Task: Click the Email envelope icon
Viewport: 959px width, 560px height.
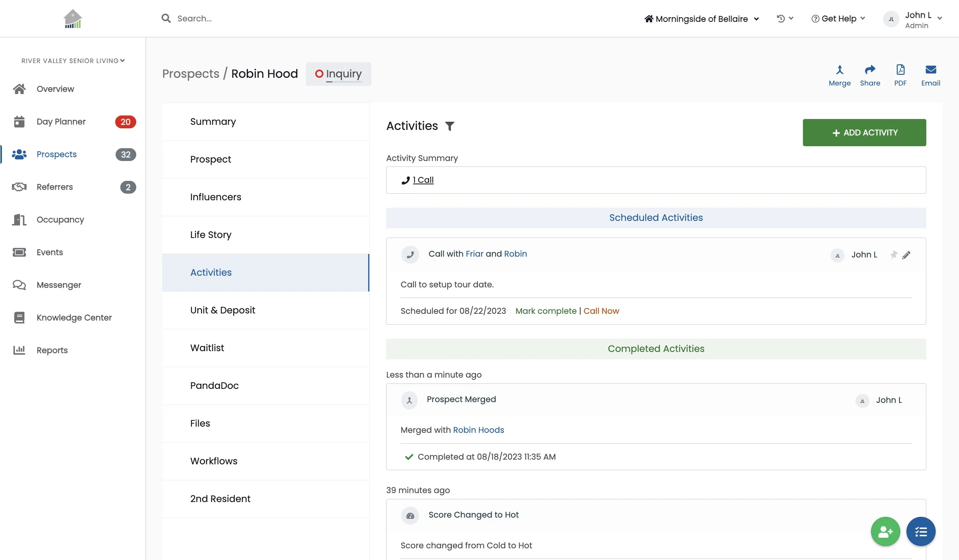Action: (x=931, y=70)
